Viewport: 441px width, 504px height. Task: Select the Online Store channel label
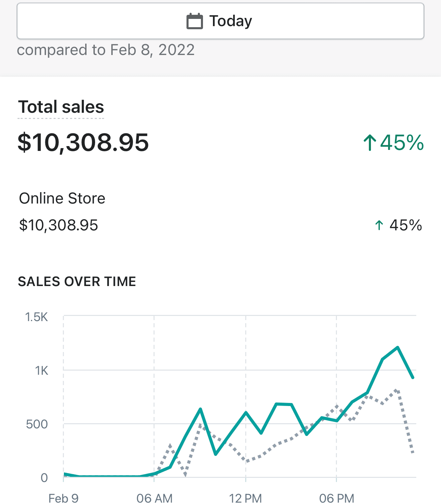point(62,198)
